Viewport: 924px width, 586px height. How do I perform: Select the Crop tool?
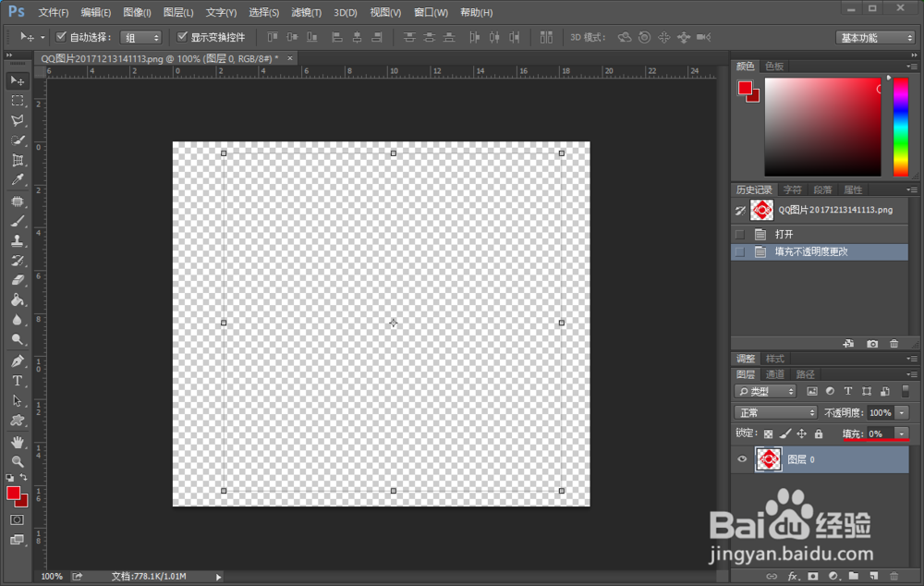[17, 160]
